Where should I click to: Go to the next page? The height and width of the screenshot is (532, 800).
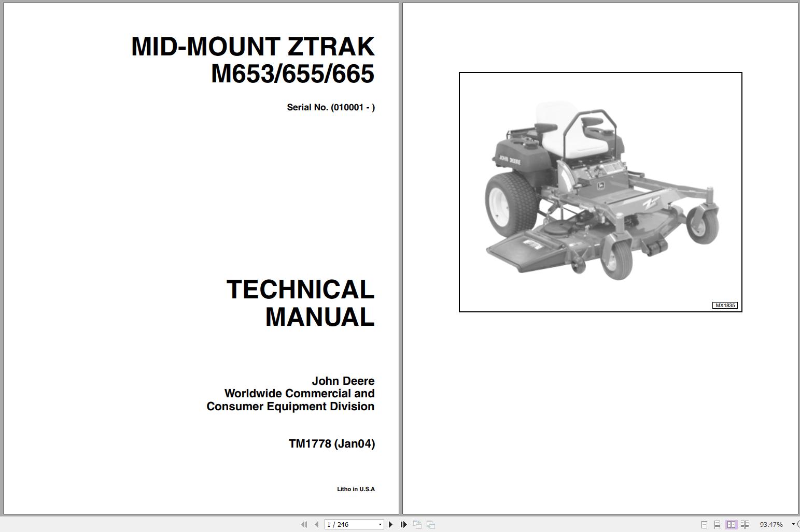tap(390, 525)
